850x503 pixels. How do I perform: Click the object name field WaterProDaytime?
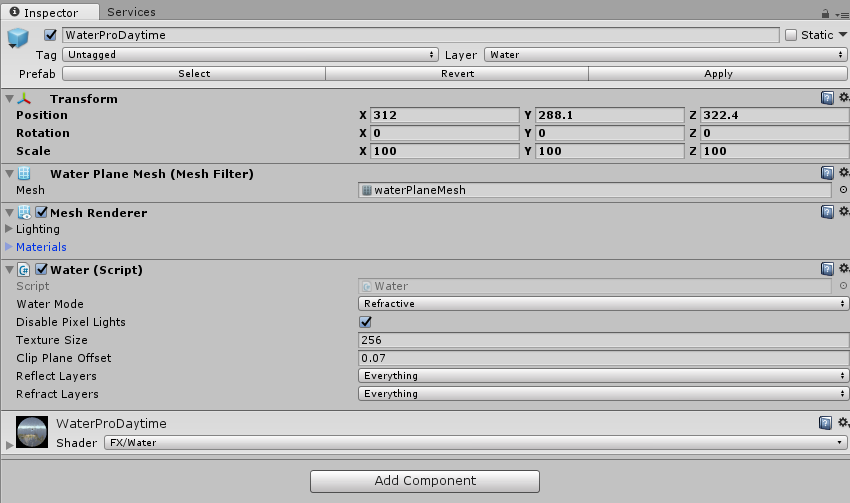(x=421, y=35)
